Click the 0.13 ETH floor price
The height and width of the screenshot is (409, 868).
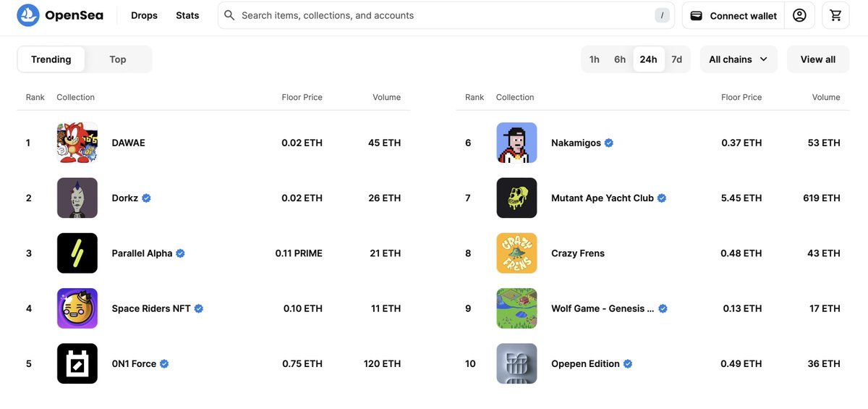(x=742, y=308)
